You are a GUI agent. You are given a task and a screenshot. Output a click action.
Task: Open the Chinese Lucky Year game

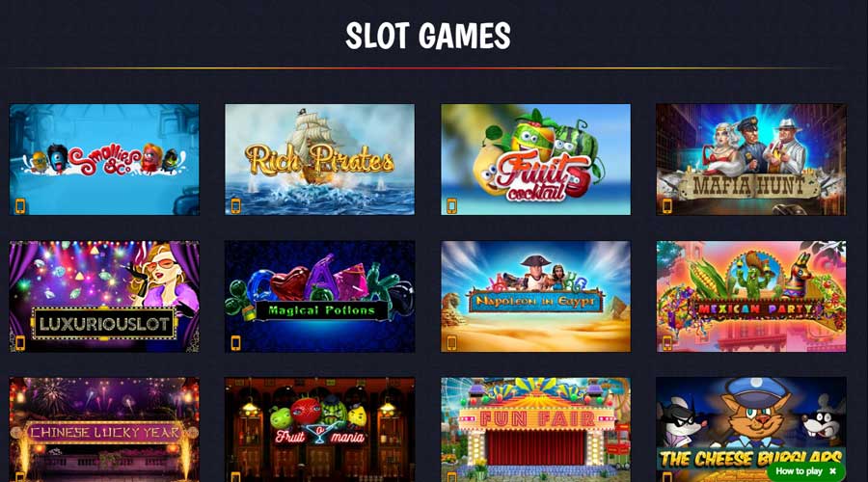(104, 430)
